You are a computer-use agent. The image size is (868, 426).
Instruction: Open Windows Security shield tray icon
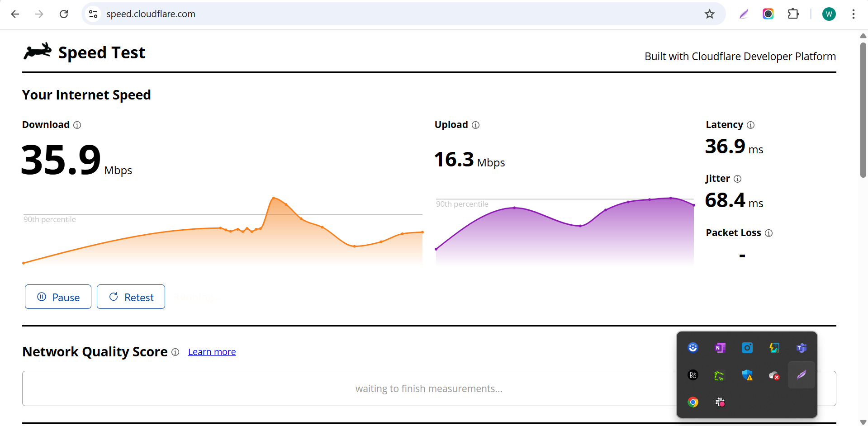747,375
